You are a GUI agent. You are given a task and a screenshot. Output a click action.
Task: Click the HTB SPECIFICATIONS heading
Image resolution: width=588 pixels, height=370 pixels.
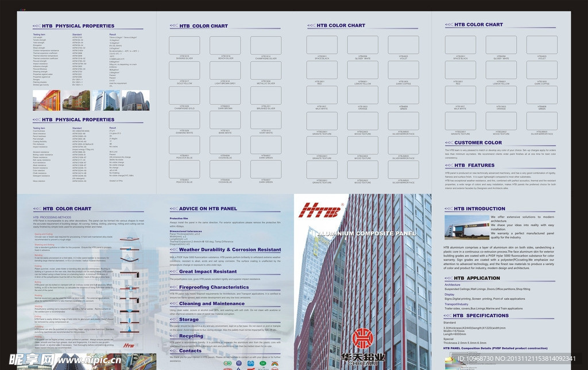(x=480, y=316)
